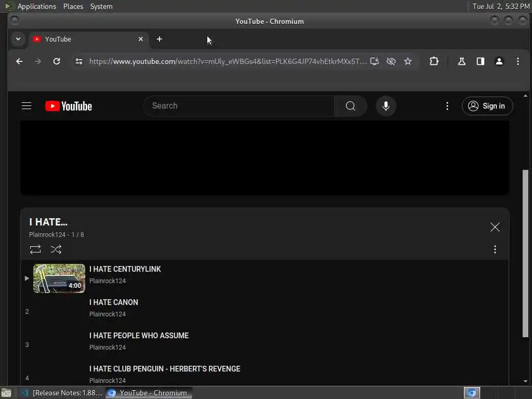Open Plainrock124 under I HATE CANON
The image size is (532, 399).
pos(107,314)
